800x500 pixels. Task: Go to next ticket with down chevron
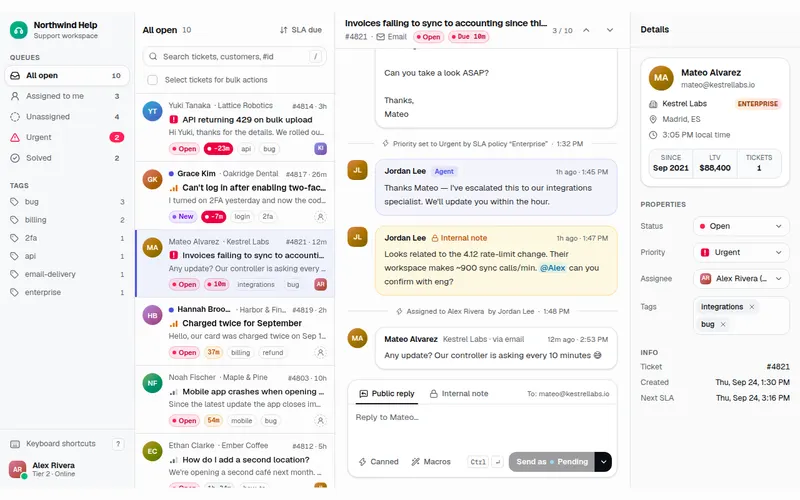click(x=610, y=30)
